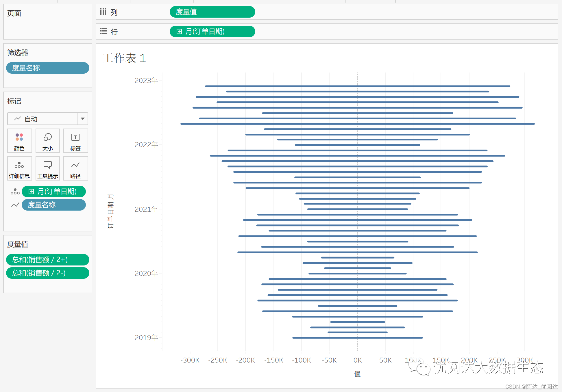The height and width of the screenshot is (392, 562).
Task: Click the 2022年 axis label
Action: point(146,144)
